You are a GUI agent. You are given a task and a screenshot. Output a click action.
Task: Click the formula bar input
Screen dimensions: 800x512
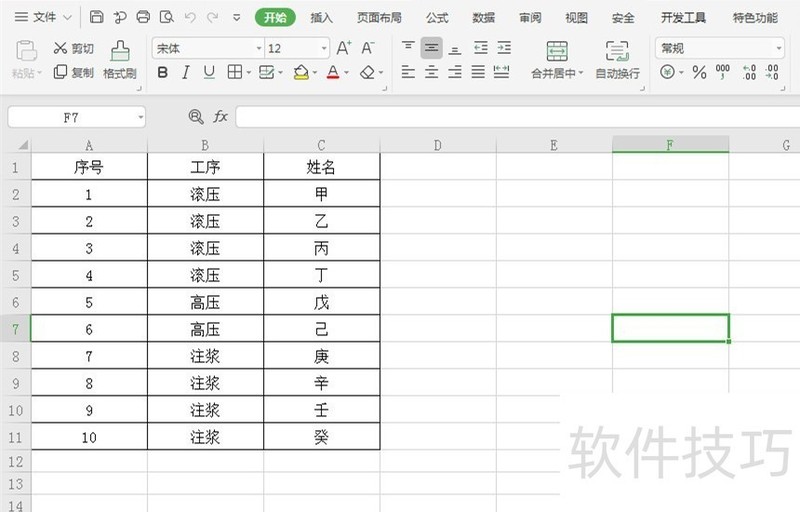tap(517, 117)
